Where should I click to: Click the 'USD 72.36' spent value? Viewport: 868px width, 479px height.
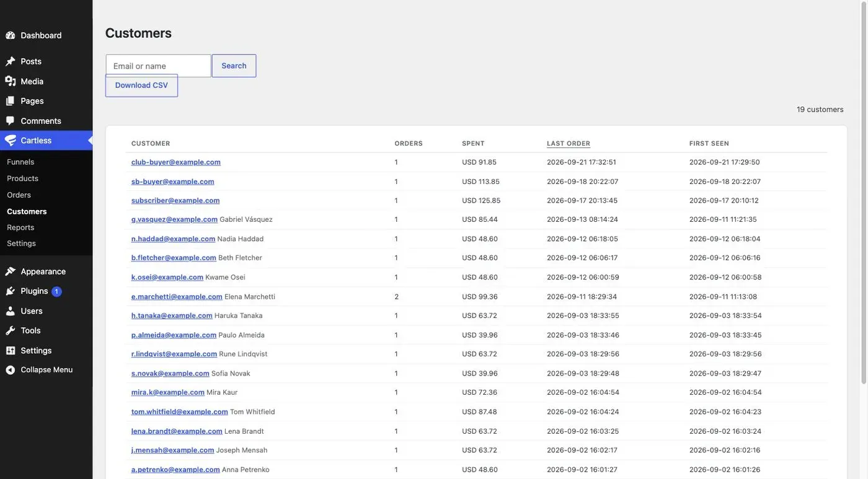point(479,392)
